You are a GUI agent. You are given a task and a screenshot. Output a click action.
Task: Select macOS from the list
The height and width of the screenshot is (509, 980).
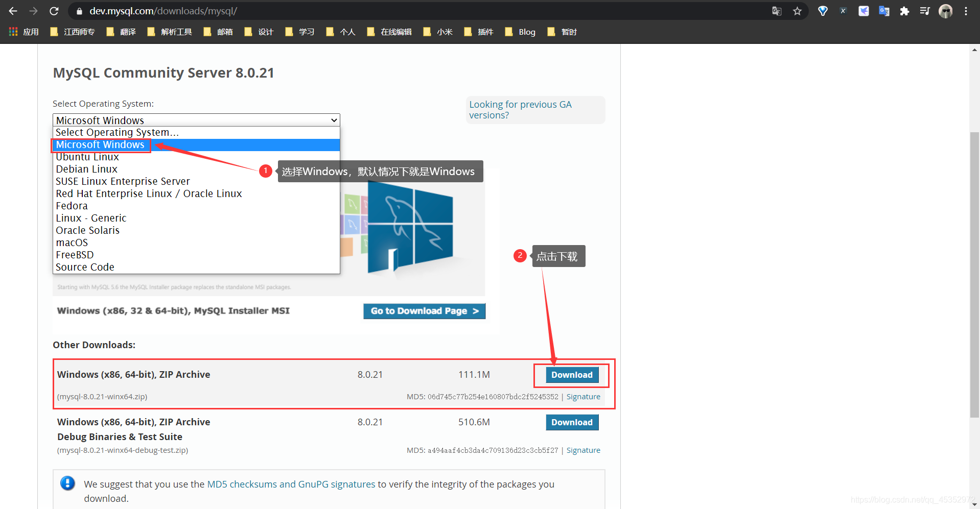coord(196,243)
